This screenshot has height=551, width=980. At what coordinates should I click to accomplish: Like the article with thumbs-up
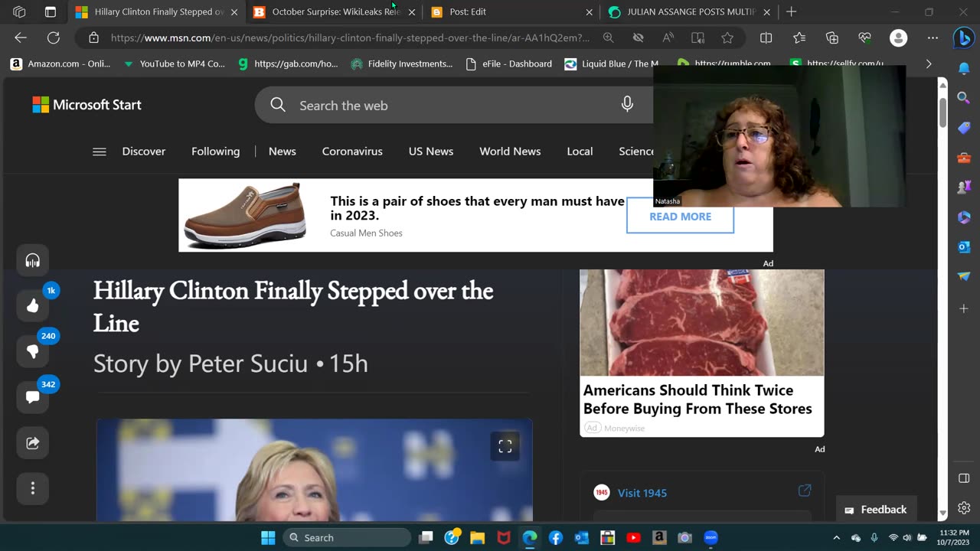click(32, 306)
